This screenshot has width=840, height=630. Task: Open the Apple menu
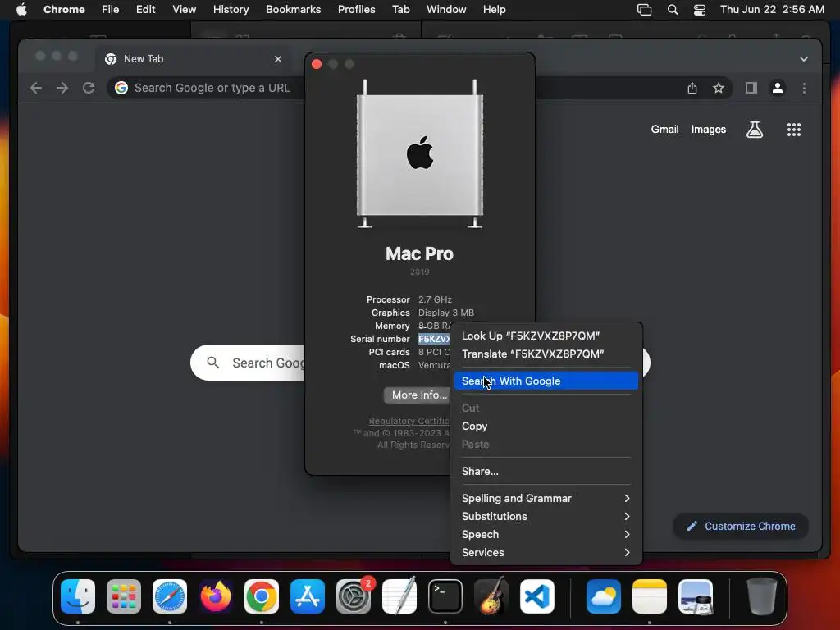click(21, 10)
